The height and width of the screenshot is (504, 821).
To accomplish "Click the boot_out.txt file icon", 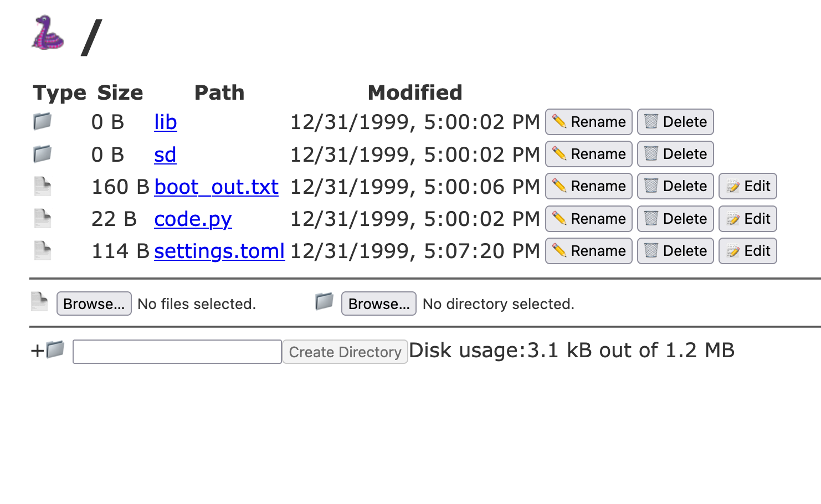I will (x=42, y=186).
